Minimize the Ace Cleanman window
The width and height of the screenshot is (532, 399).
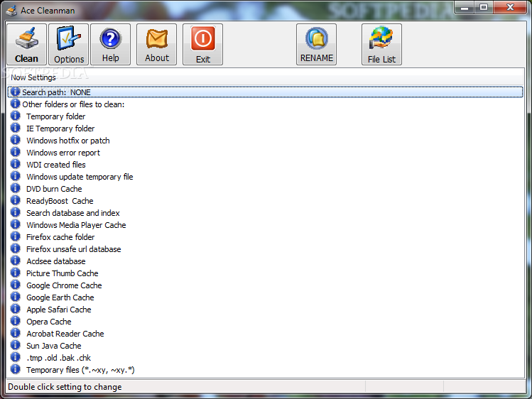click(x=465, y=7)
